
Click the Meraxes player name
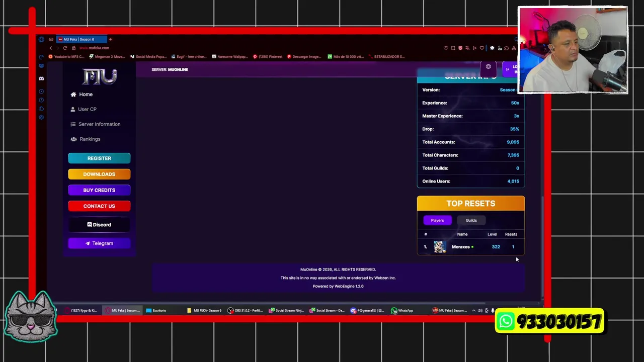point(460,247)
